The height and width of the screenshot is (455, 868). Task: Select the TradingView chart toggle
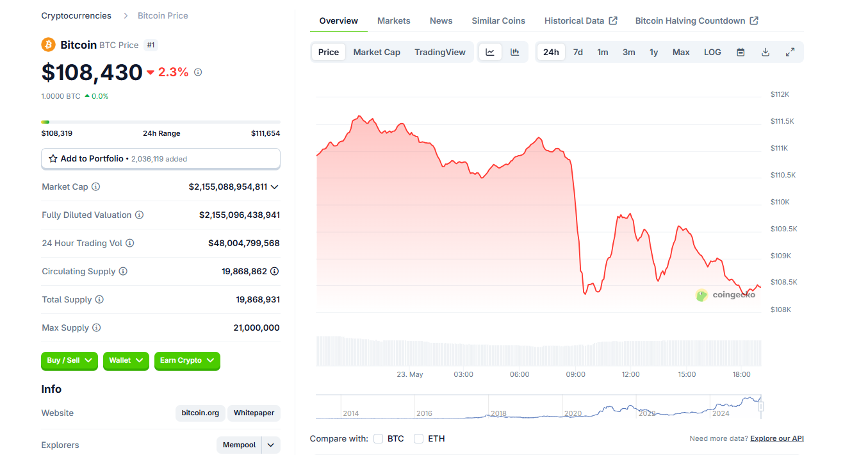440,53
